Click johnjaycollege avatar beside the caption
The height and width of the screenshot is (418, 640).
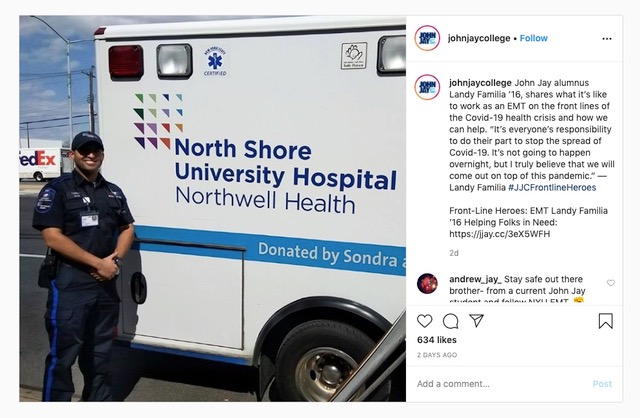427,87
